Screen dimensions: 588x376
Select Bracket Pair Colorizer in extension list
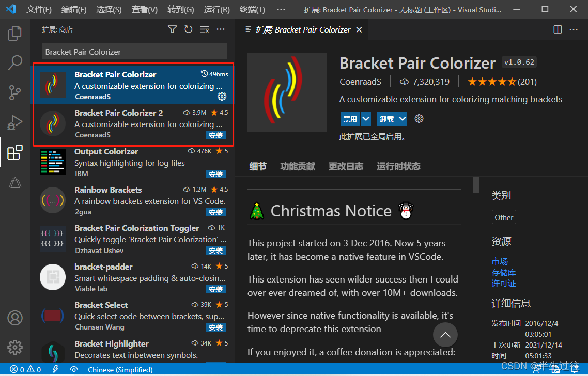tap(132, 85)
